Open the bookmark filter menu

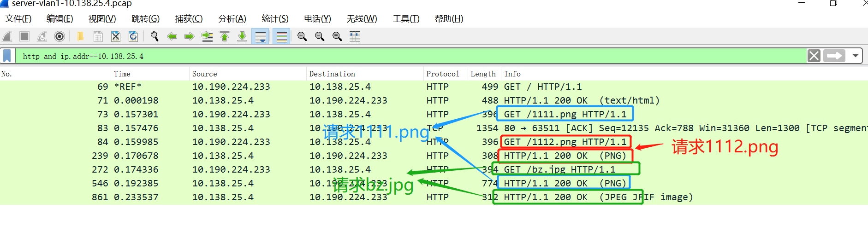pos(7,56)
